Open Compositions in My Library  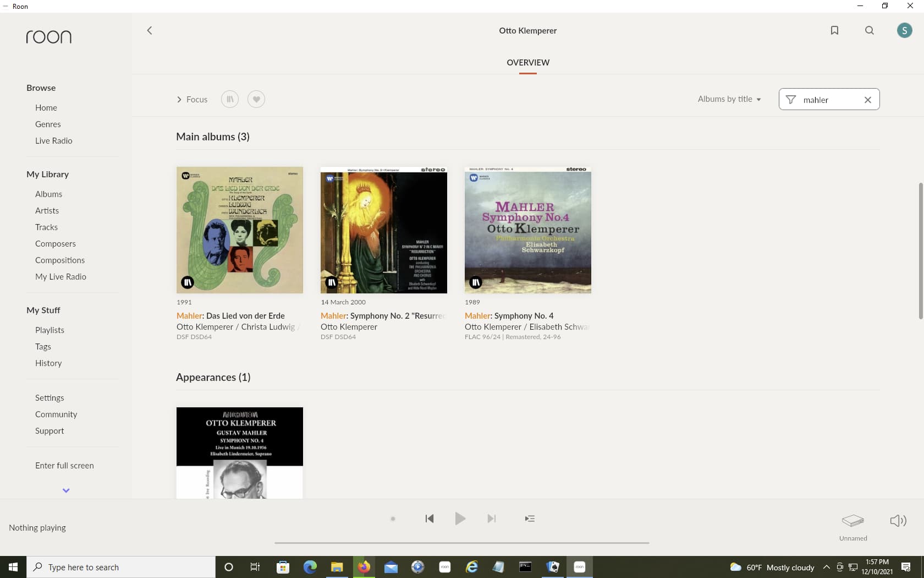(x=60, y=260)
